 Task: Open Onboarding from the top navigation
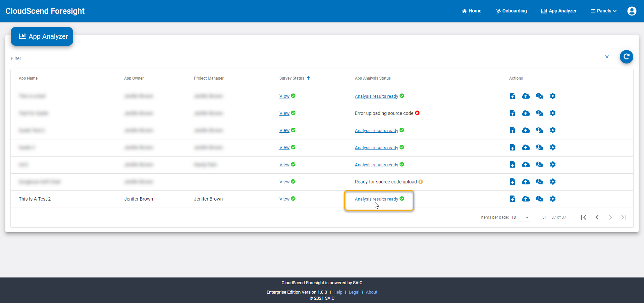click(511, 11)
